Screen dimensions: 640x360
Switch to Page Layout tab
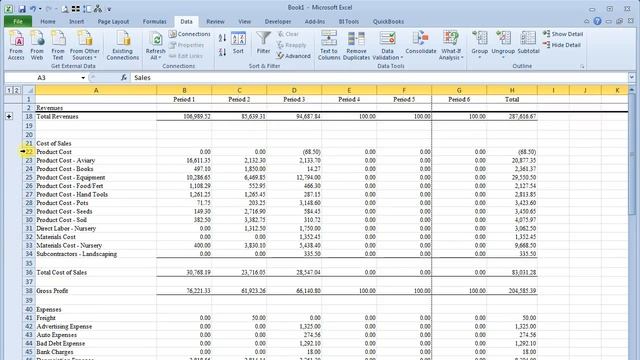coord(113,22)
